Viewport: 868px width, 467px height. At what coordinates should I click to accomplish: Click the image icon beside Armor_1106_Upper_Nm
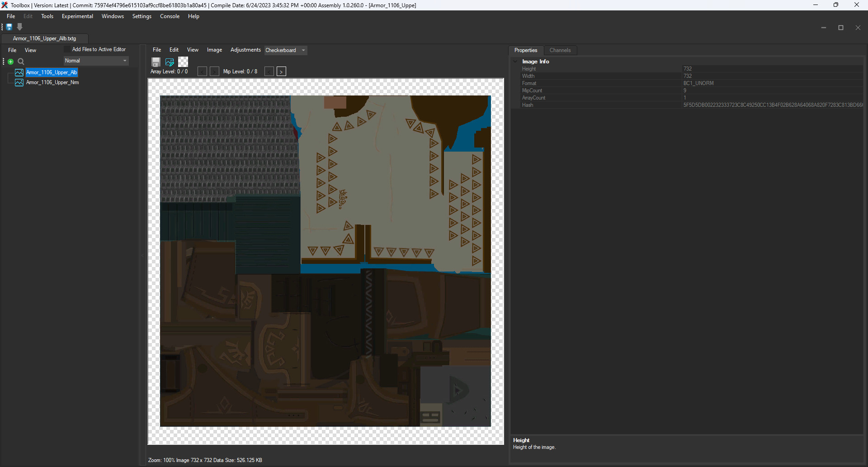(19, 82)
